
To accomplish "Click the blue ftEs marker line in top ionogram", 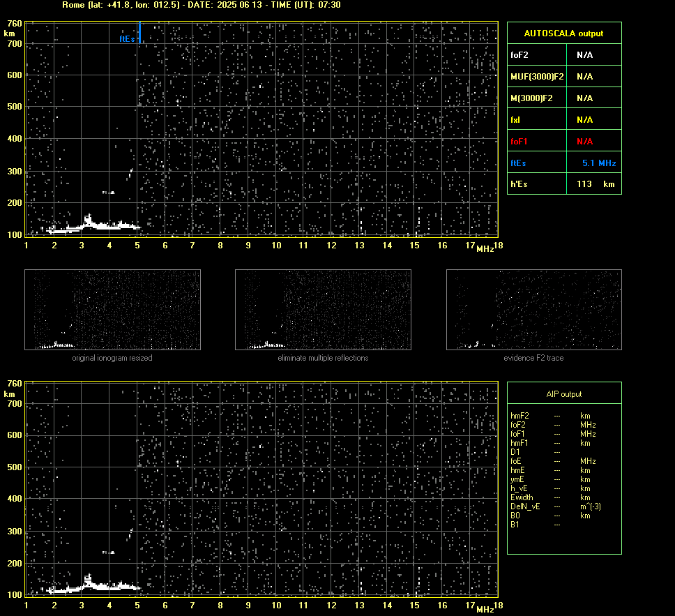I will [x=140, y=32].
